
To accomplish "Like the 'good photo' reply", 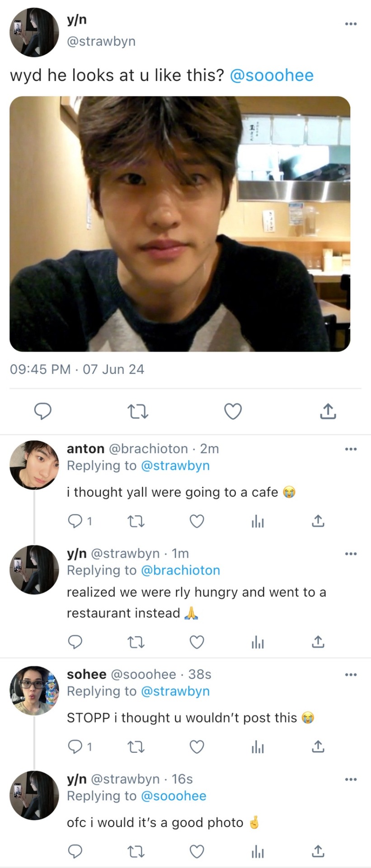I will click(x=197, y=852).
